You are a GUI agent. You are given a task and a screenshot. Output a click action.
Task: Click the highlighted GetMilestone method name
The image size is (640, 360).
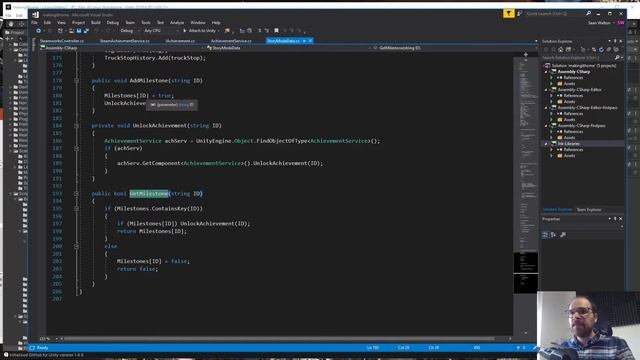pos(149,193)
